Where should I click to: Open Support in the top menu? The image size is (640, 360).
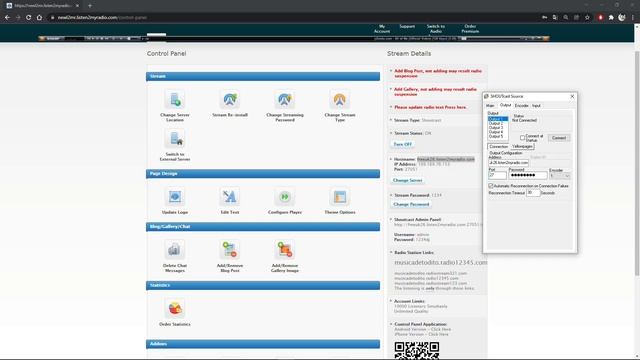pyautogui.click(x=407, y=26)
